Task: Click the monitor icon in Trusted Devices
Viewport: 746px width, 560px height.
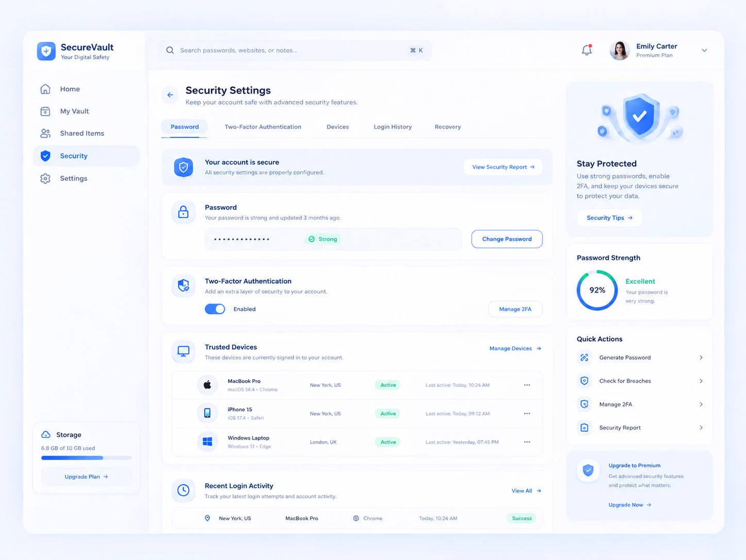Action: click(183, 351)
